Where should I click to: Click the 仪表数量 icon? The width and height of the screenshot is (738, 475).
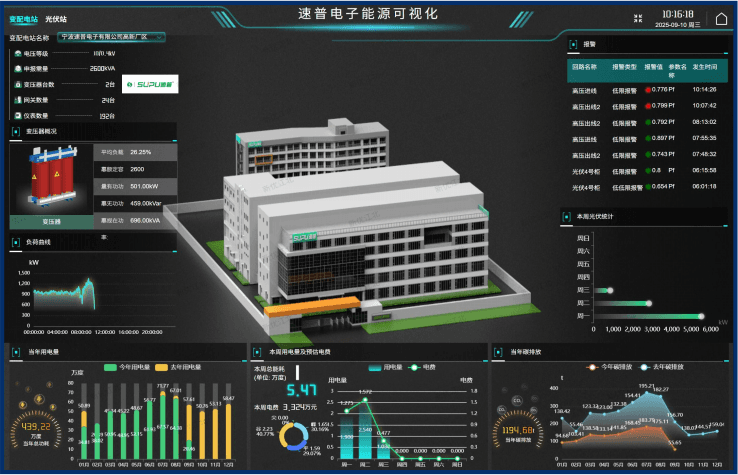pos(18,115)
